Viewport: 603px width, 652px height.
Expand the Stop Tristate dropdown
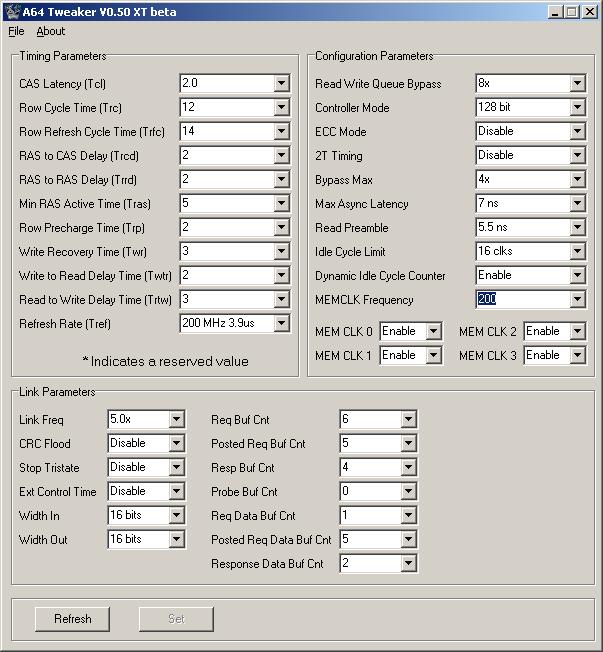click(x=176, y=468)
